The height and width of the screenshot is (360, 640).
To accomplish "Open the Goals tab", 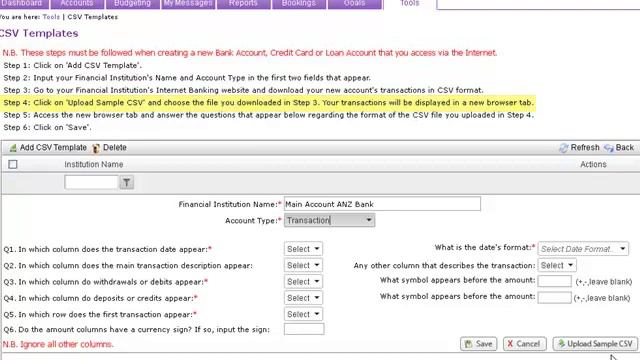I will (354, 3).
